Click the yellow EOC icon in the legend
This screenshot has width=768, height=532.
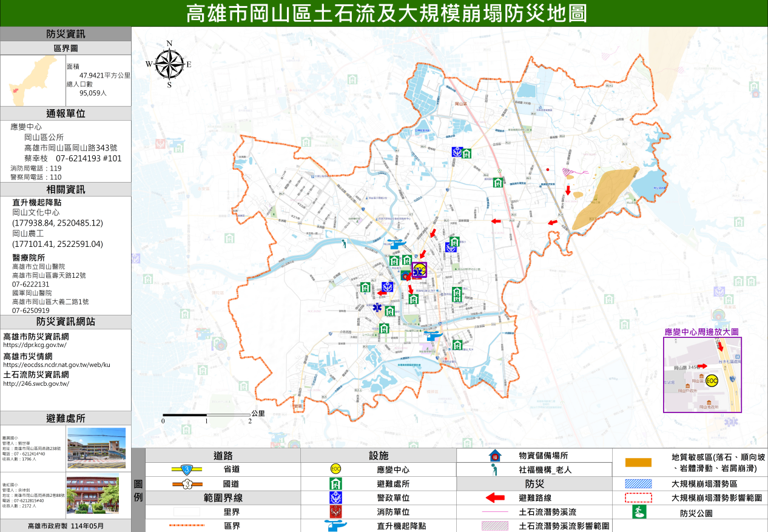335,469
